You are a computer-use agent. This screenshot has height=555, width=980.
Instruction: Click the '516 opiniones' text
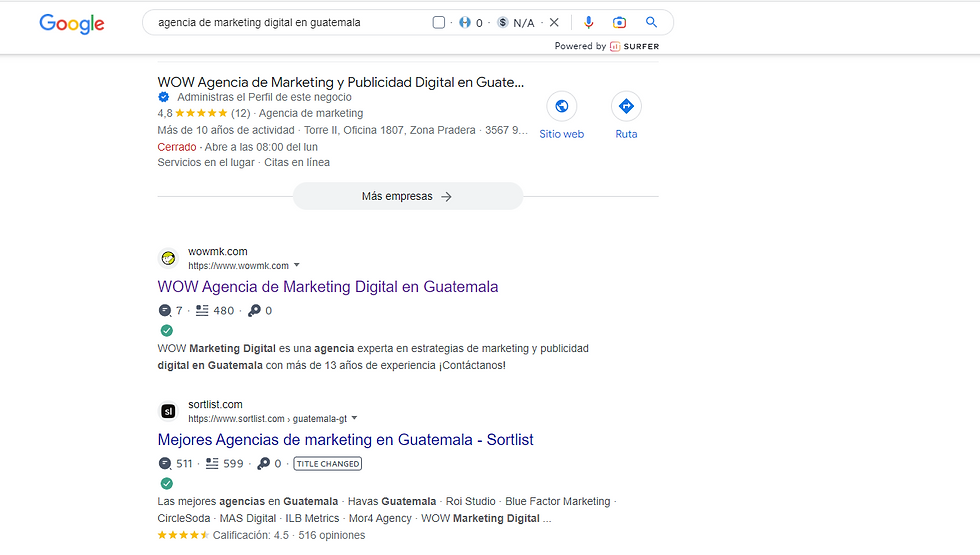click(331, 535)
